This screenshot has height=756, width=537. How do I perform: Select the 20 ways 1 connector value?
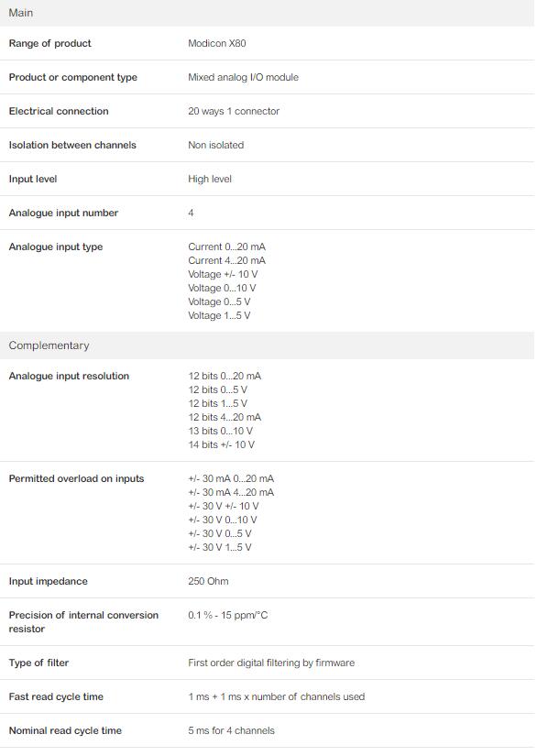click(234, 112)
